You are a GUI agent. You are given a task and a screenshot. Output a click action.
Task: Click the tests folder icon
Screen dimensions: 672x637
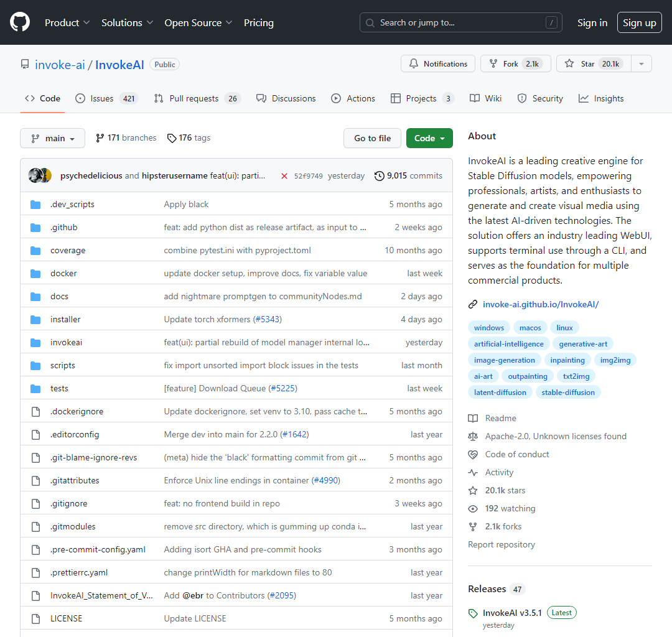click(x=35, y=389)
